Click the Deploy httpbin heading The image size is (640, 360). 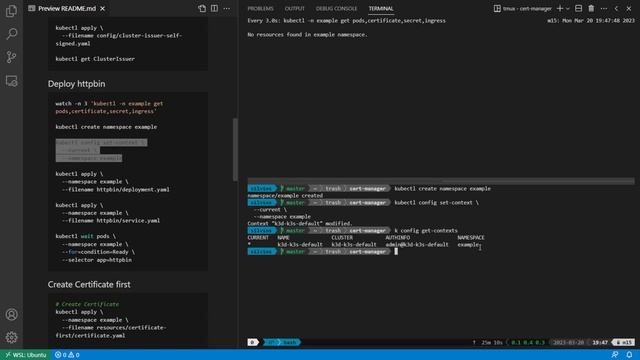[76, 84]
